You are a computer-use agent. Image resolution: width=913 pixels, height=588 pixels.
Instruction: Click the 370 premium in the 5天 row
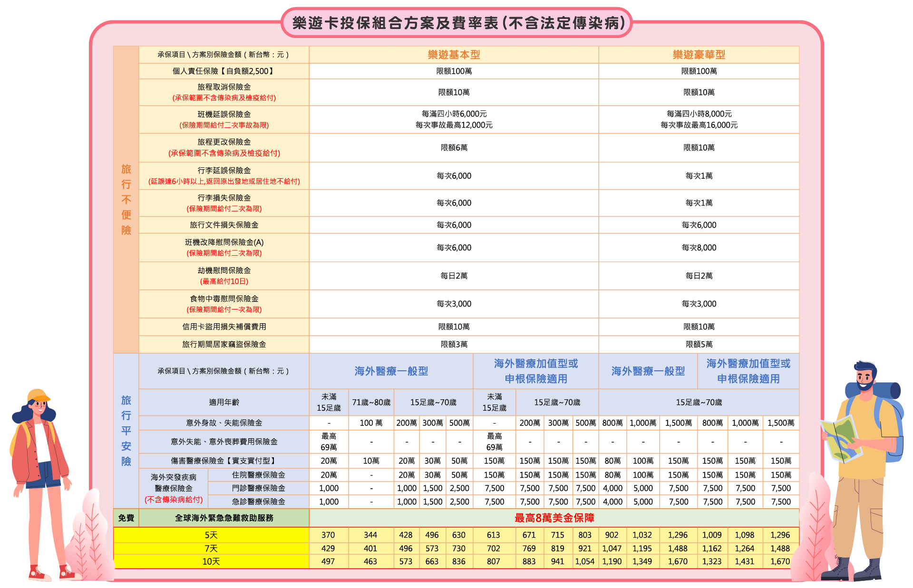(x=328, y=535)
